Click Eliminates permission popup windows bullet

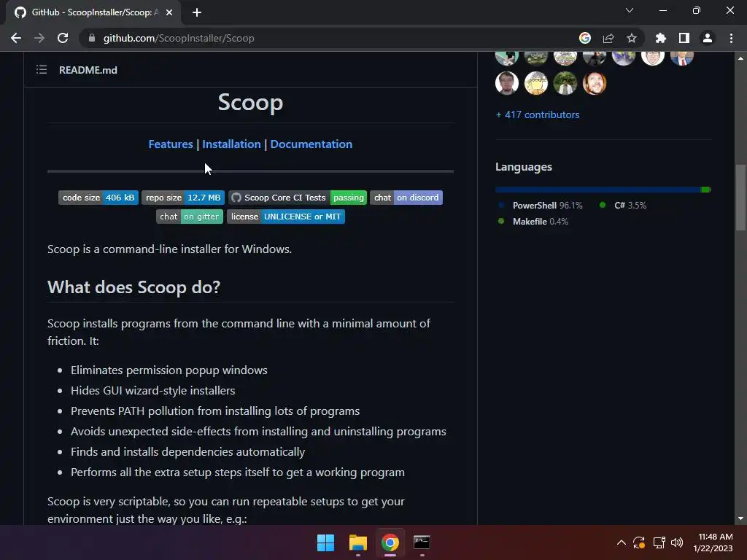(x=169, y=370)
